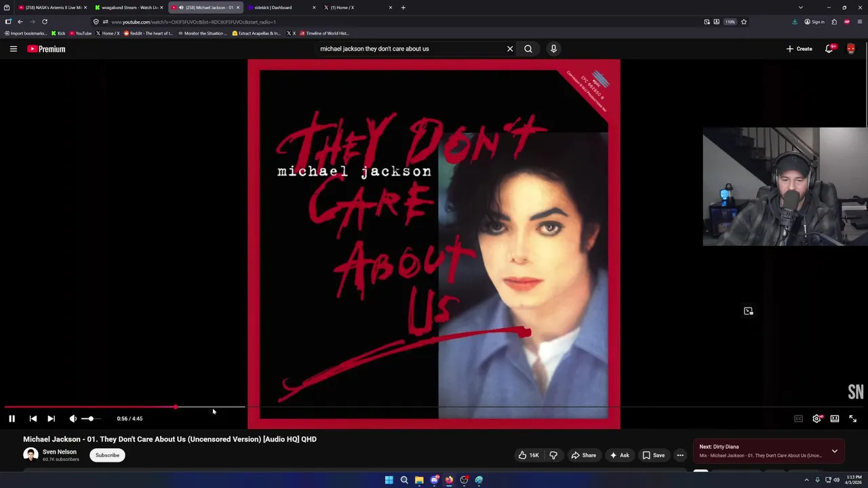Switch to sidekick Dashboard tab
The height and width of the screenshot is (488, 868).
(x=281, y=7)
